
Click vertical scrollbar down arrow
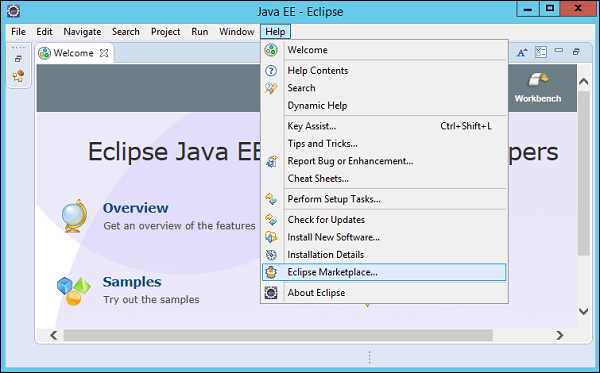pos(584,311)
